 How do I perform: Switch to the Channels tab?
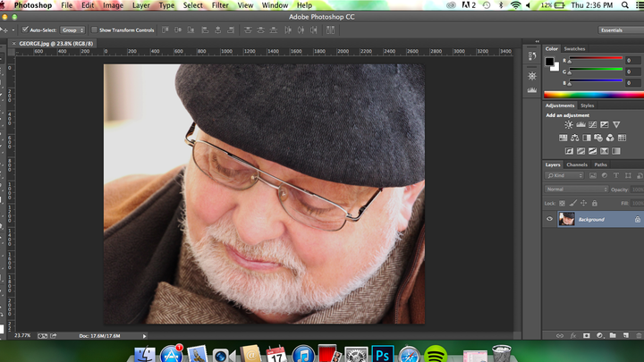[x=577, y=164]
